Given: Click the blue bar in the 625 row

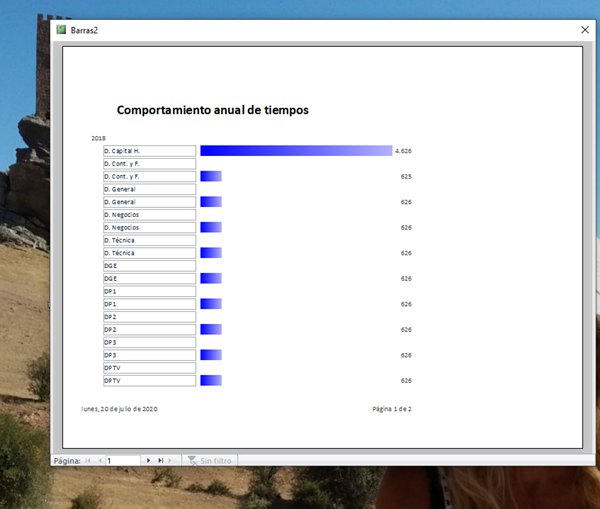Looking at the screenshot, I should point(211,176).
